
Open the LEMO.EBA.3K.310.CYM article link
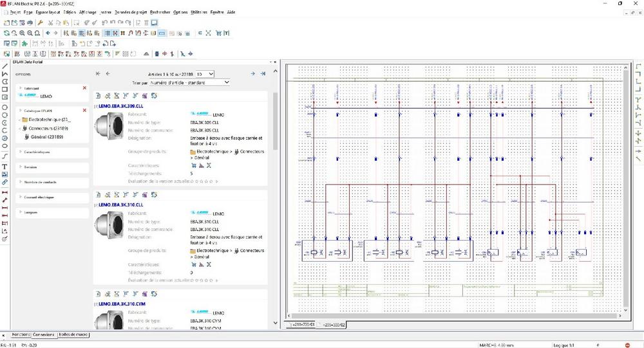[x=122, y=304]
